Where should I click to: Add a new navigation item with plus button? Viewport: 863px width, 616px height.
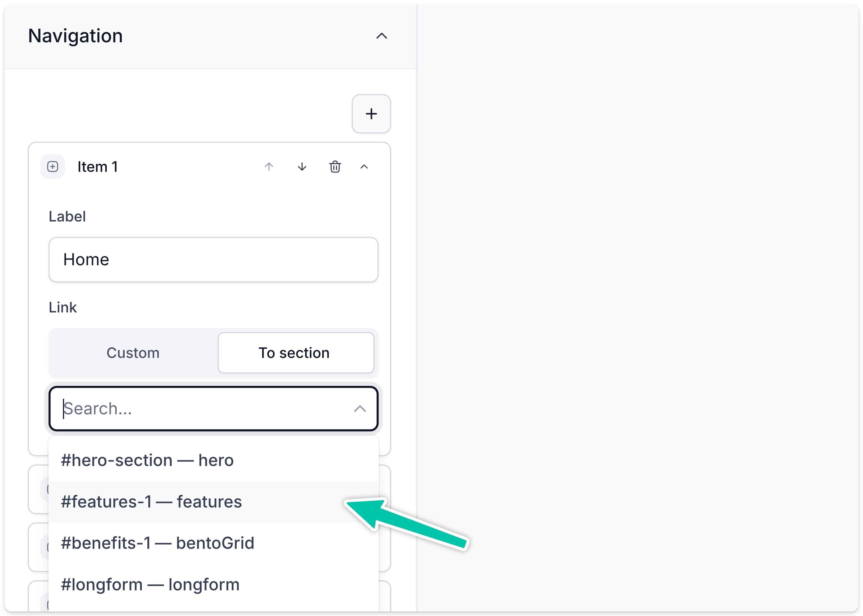371,114
